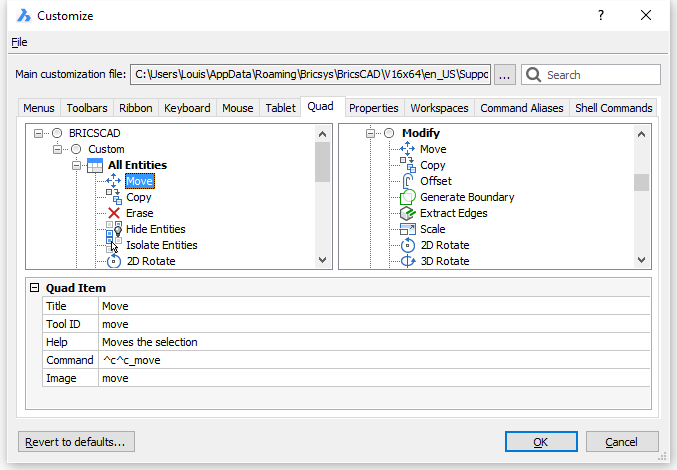This screenshot has width=677, height=470.
Task: Collapse the BRICSCAD tree node
Action: pos(38,133)
